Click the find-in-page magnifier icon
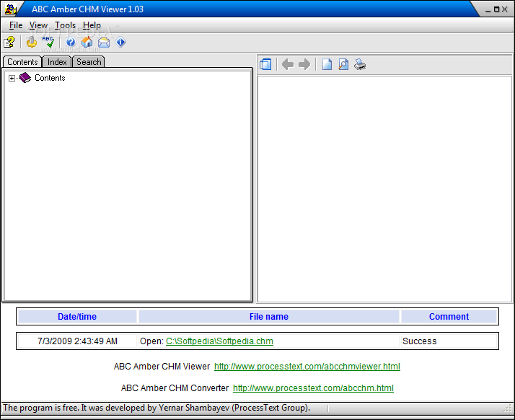The image size is (515, 420). pyautogui.click(x=343, y=64)
